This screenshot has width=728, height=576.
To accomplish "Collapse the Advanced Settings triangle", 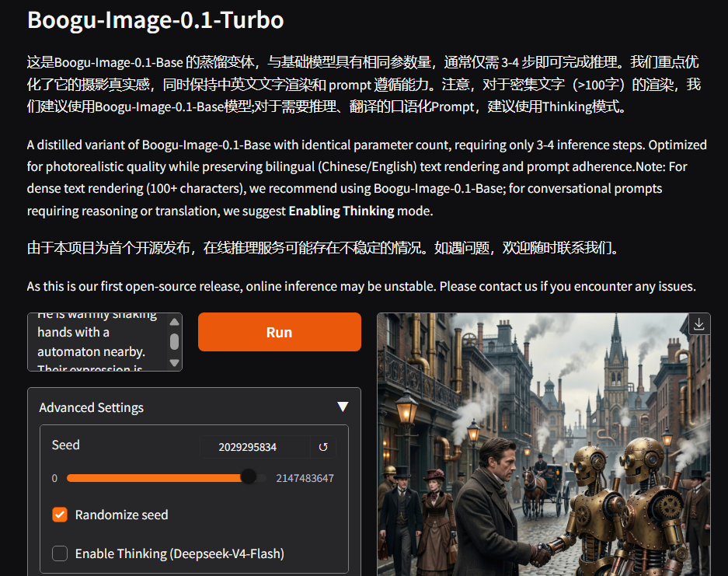I will [343, 407].
